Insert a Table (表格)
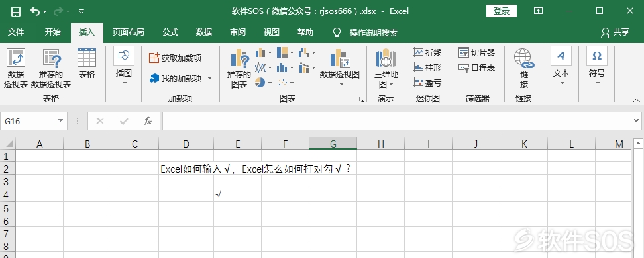 pyautogui.click(x=87, y=64)
